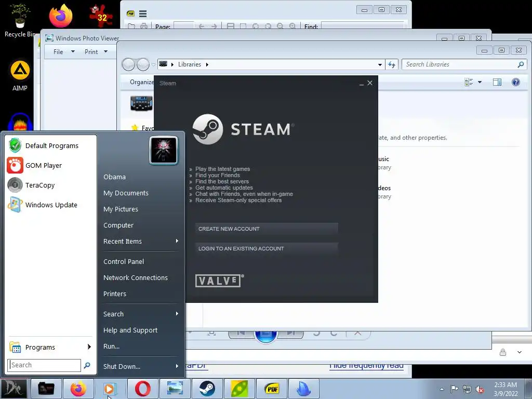532x399 pixels.
Task: Launch GOM Player from Start menu
Action: (51, 165)
